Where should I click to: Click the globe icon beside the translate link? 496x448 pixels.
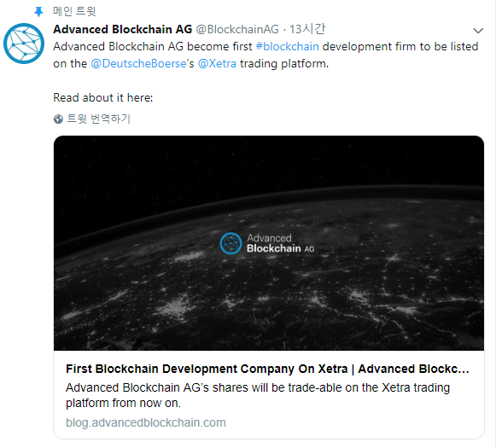(x=58, y=119)
